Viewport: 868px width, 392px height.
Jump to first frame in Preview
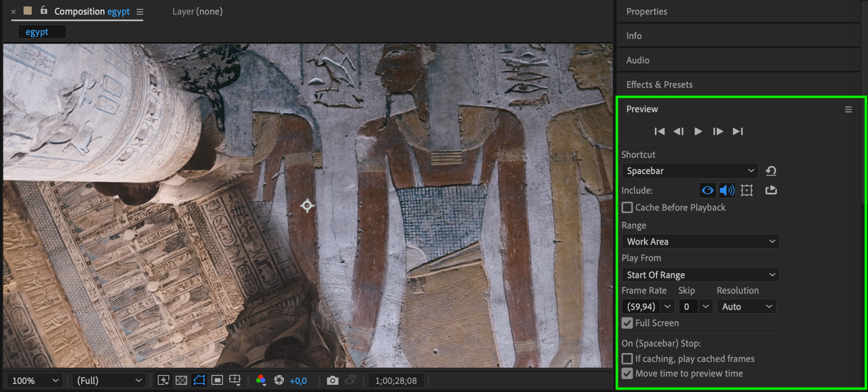(659, 131)
